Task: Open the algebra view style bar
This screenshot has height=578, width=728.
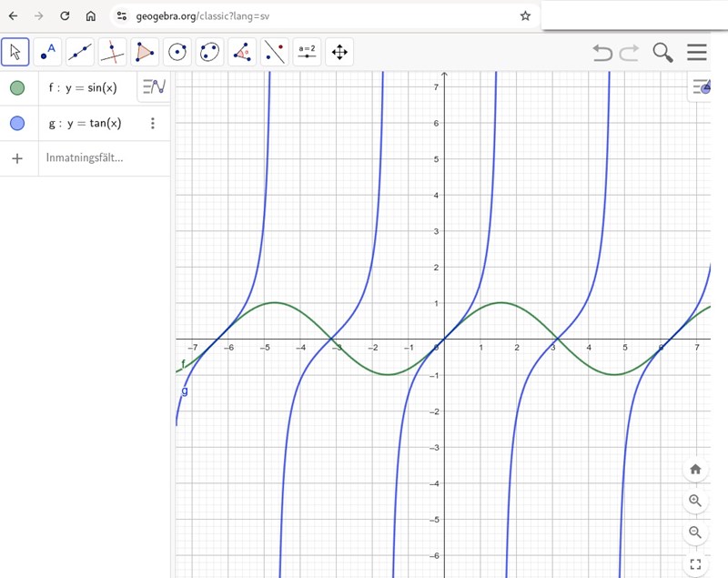Action: coord(154,87)
